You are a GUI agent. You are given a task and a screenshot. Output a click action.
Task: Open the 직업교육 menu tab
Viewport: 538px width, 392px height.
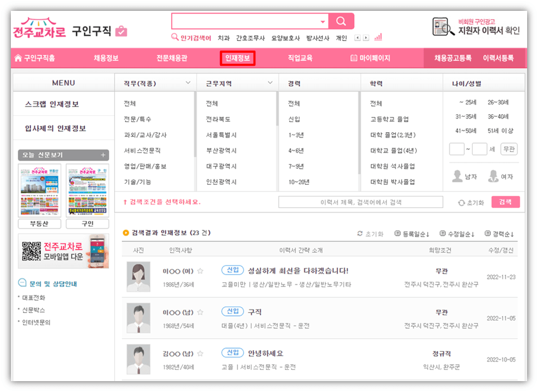pos(300,58)
